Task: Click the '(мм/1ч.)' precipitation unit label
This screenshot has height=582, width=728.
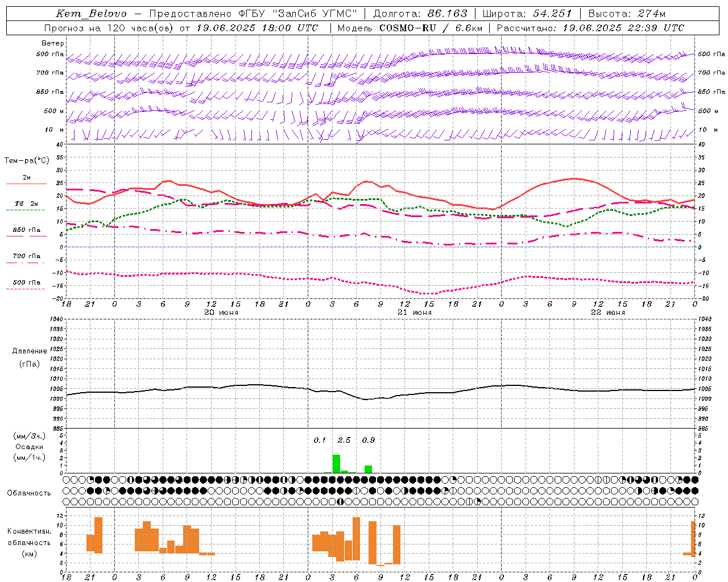Action: [29, 458]
